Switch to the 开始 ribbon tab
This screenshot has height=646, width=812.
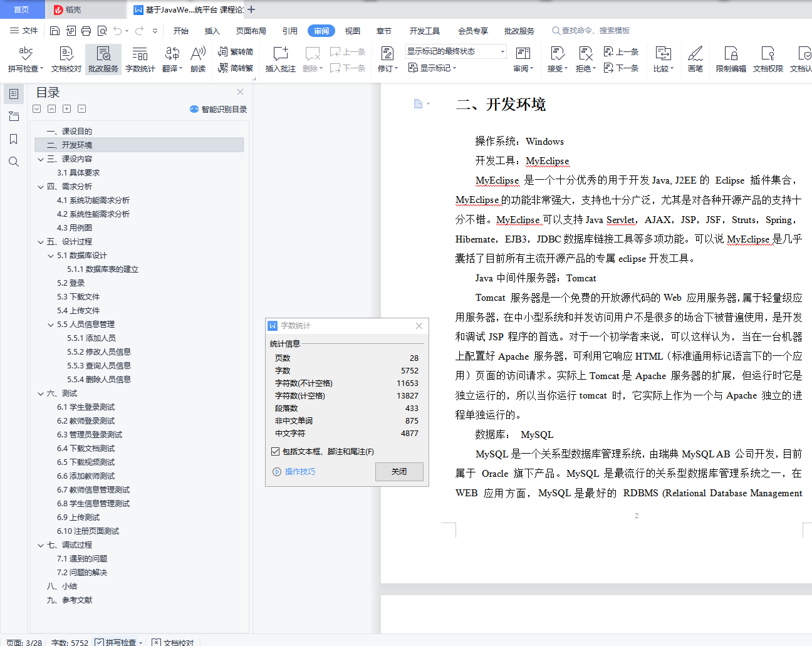coord(181,31)
